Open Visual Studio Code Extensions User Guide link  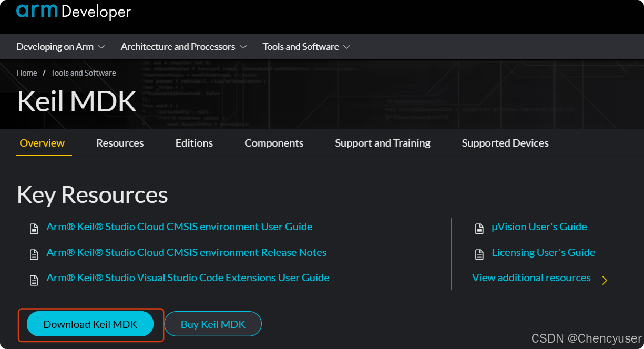point(188,278)
